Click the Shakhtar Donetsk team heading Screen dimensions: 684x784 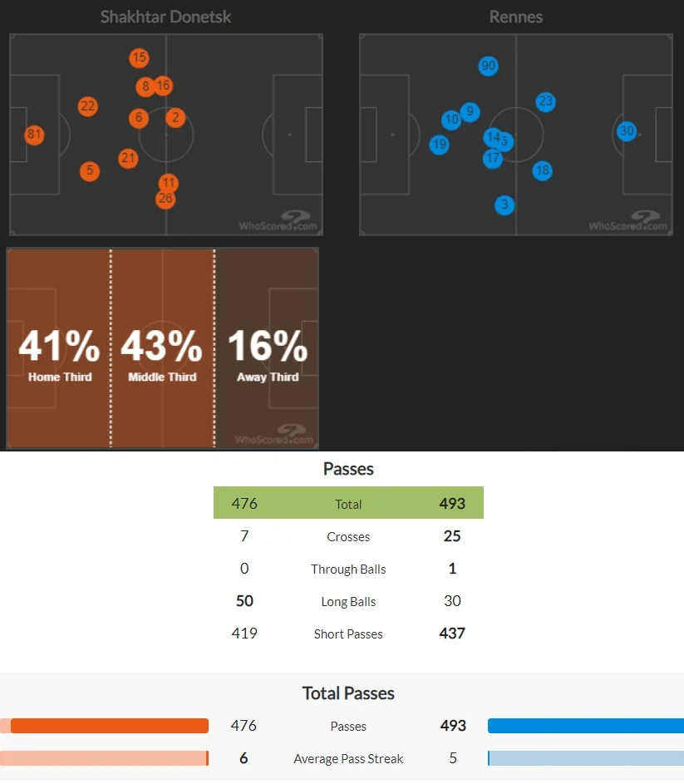coord(166,17)
